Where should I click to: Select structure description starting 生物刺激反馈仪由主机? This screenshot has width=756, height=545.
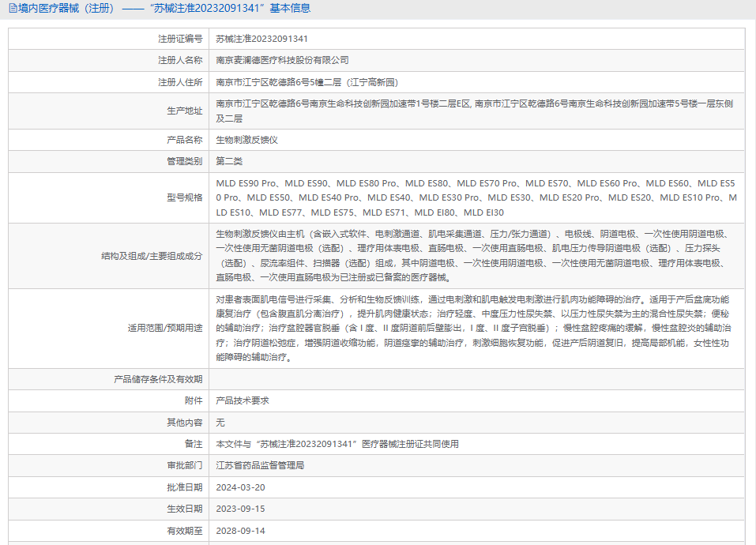[472, 256]
